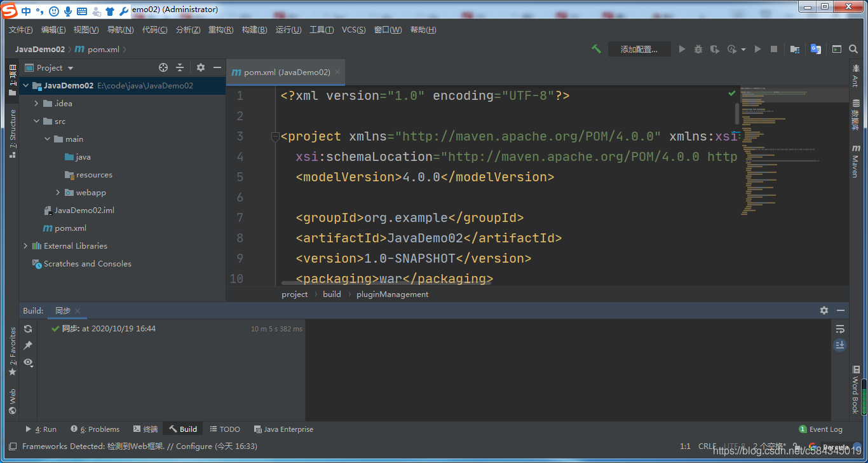The width and height of the screenshot is (868, 463).
Task: Click the Google Translate toolbar icon
Action: coord(815,49)
